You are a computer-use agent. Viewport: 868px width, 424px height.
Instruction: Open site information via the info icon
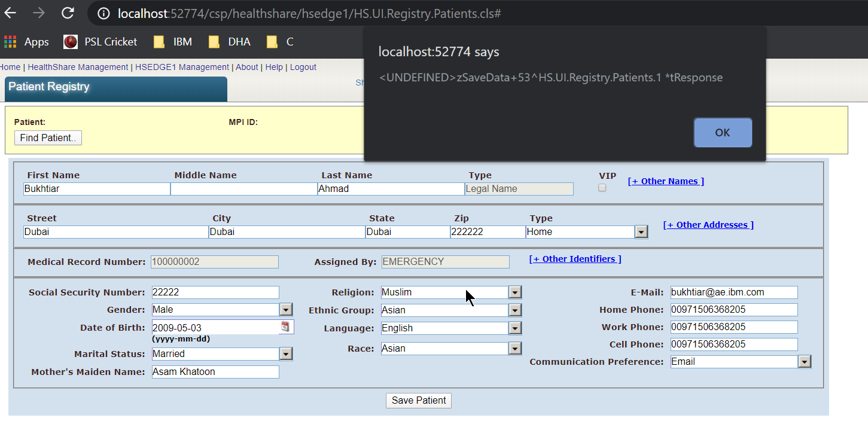(103, 12)
